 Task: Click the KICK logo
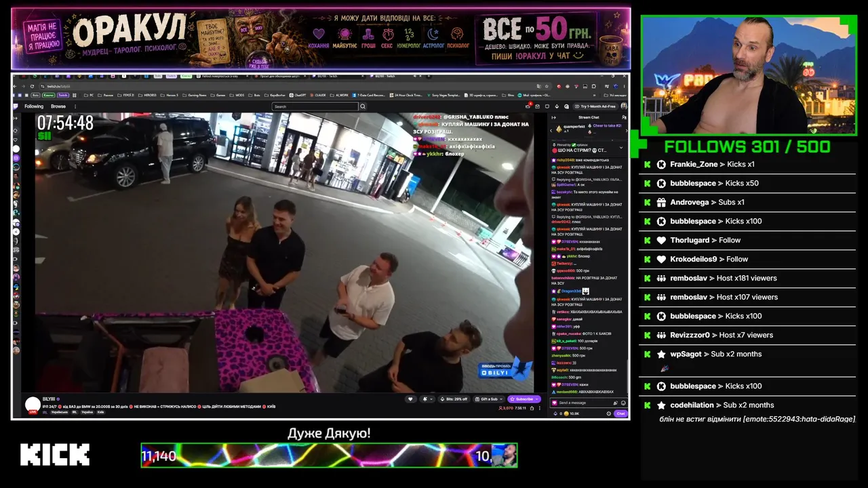[55, 455]
